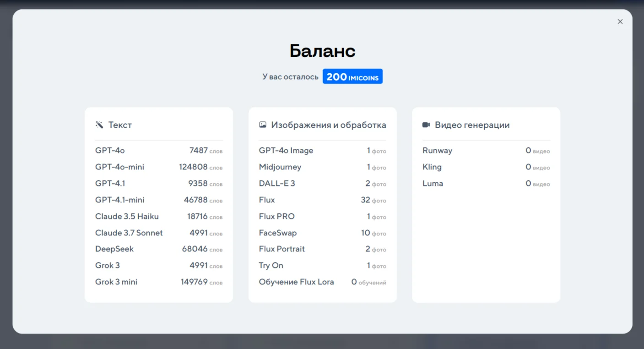The width and height of the screenshot is (644, 349).
Task: Click the Баланс heading
Action: [x=323, y=51]
